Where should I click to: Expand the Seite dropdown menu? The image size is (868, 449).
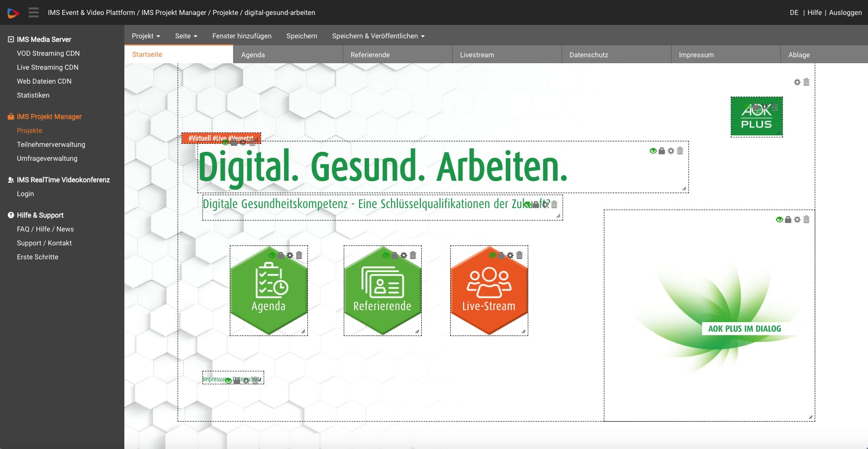tap(186, 36)
